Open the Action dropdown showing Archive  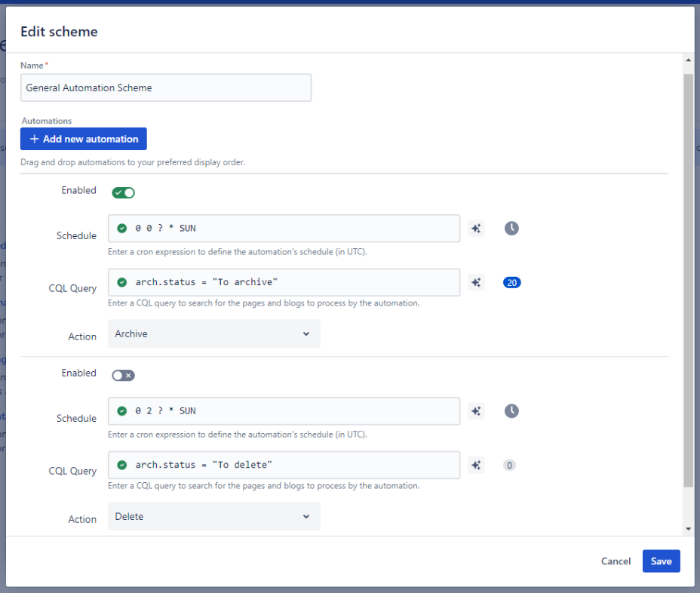coord(213,334)
